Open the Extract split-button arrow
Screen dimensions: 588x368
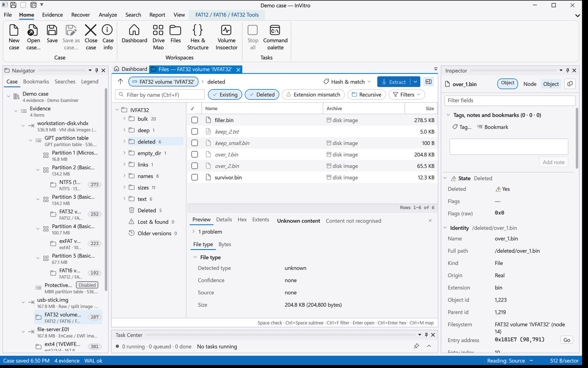tap(415, 82)
